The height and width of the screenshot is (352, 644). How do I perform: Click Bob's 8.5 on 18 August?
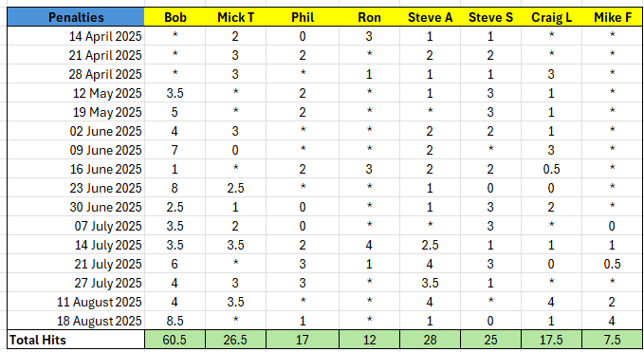[175, 321]
